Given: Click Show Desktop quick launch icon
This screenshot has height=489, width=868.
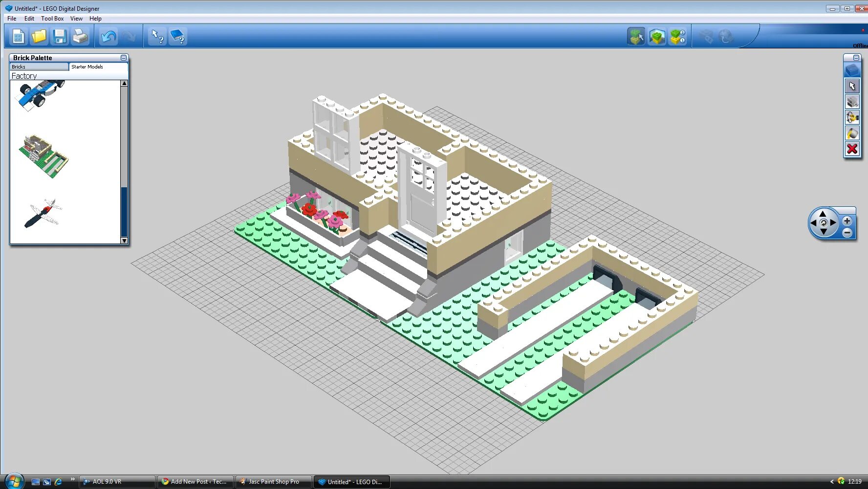Looking at the screenshot, I should point(35,482).
